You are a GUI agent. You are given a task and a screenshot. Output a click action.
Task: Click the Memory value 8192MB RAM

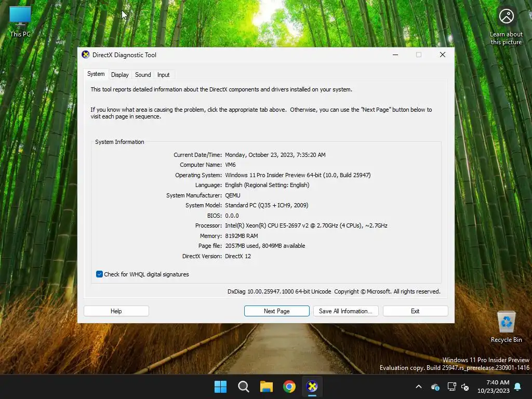pos(242,236)
